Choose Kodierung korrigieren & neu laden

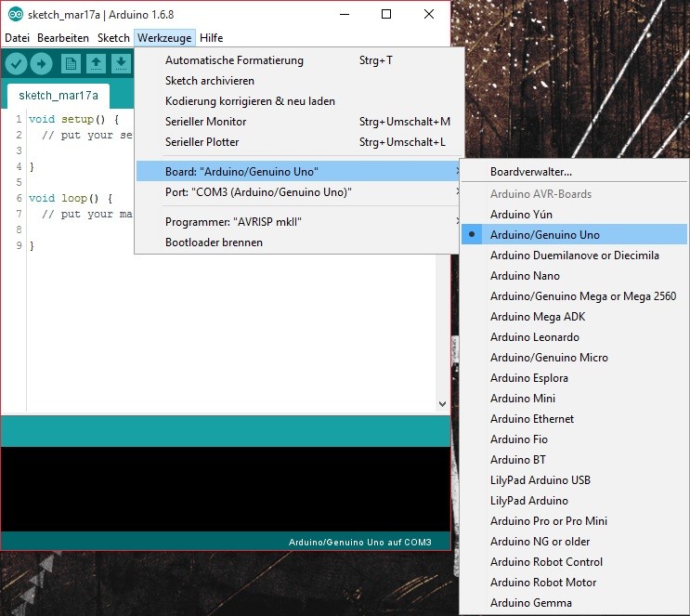298,101
